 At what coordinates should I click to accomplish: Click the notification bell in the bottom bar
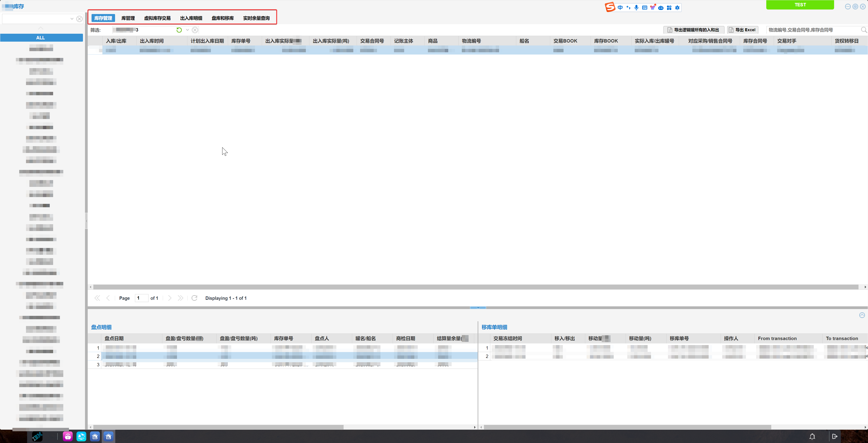point(812,436)
